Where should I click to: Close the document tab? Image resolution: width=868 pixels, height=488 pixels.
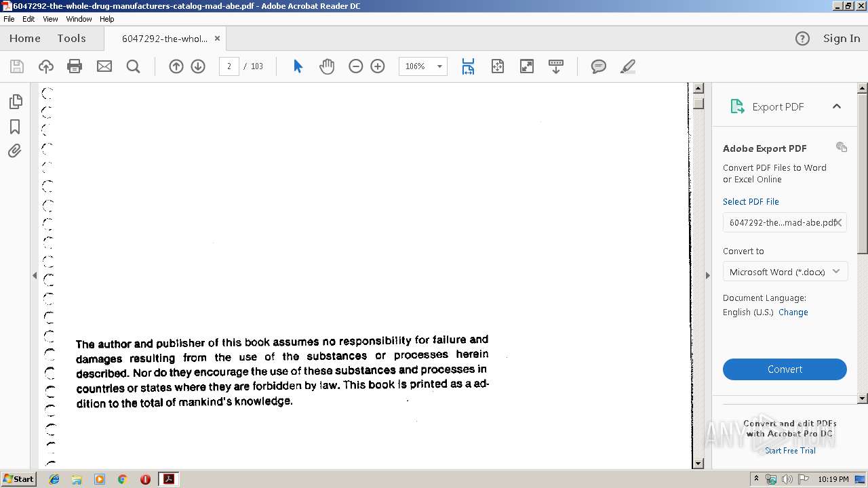[x=217, y=39]
